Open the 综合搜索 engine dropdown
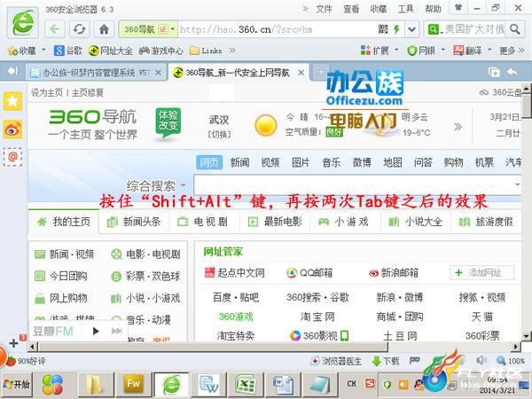The image size is (532, 399). click(x=184, y=185)
